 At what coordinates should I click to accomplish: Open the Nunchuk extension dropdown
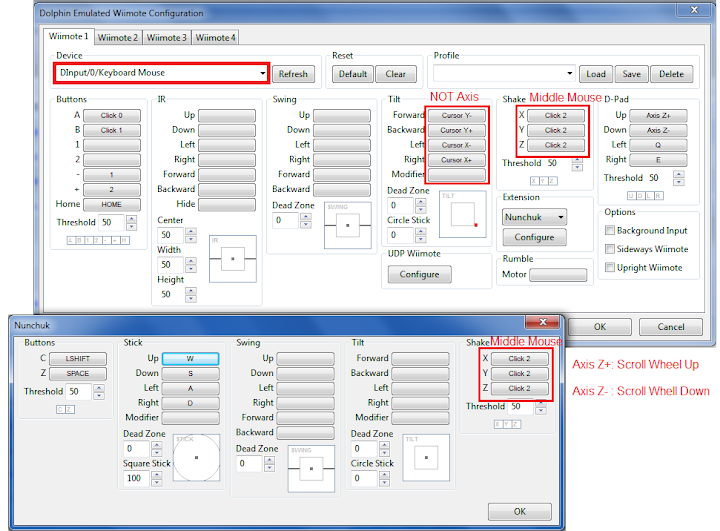click(x=534, y=217)
